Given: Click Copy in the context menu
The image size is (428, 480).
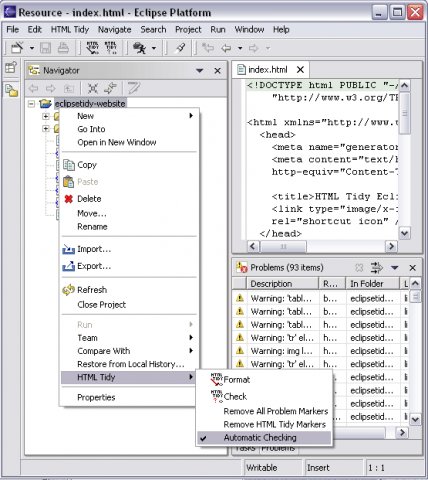Looking at the screenshot, I should pyautogui.click(x=130, y=165).
